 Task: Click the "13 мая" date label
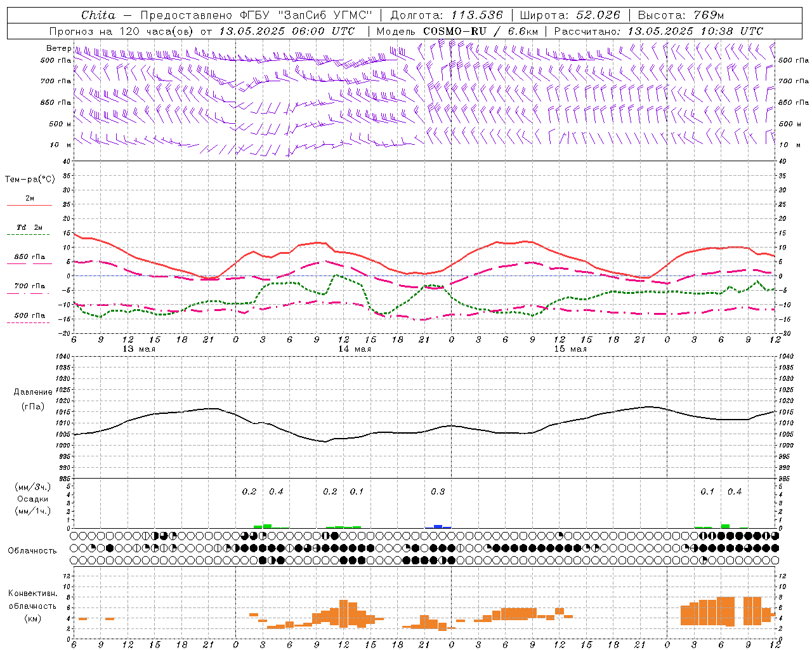(138, 349)
